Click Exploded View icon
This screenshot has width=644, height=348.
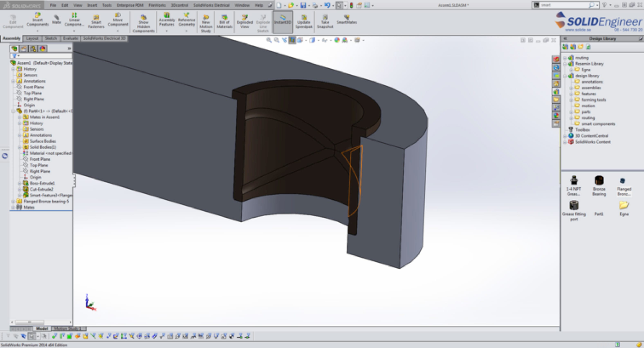245,21
